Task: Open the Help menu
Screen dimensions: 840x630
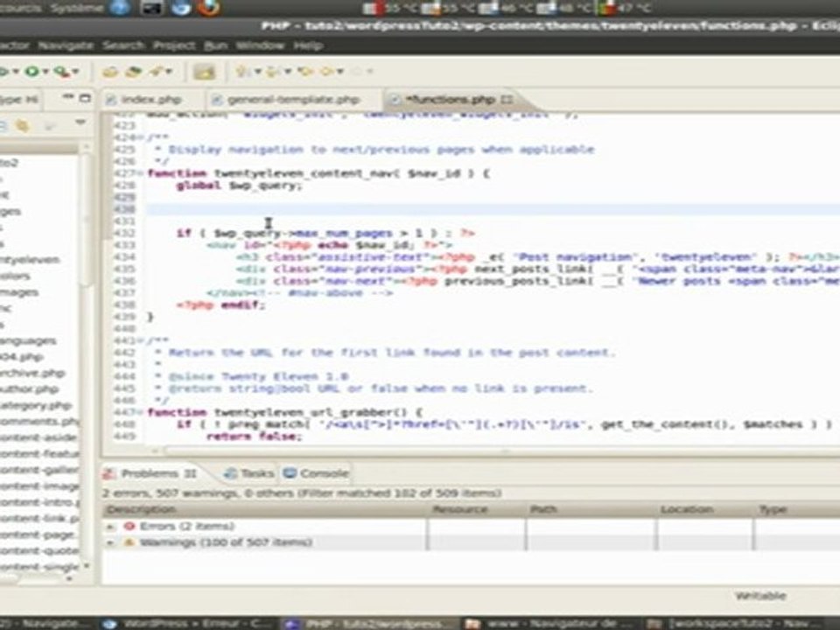Action: pos(308,45)
